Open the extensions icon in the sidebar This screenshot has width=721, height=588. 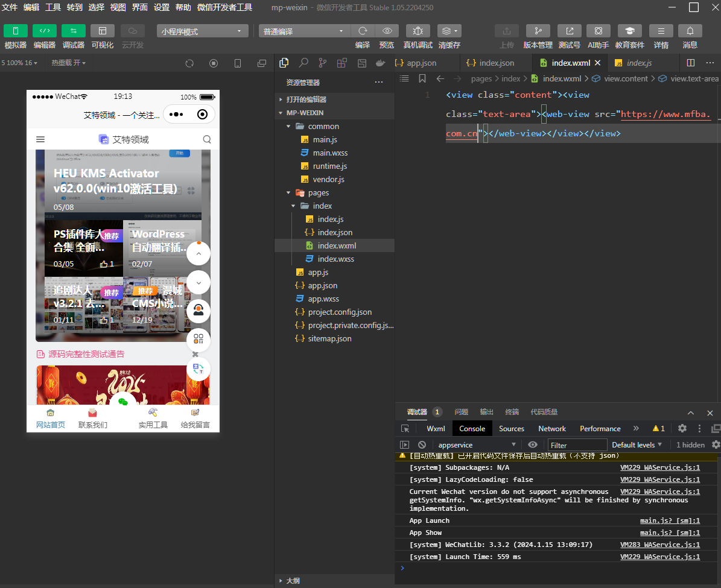click(342, 63)
